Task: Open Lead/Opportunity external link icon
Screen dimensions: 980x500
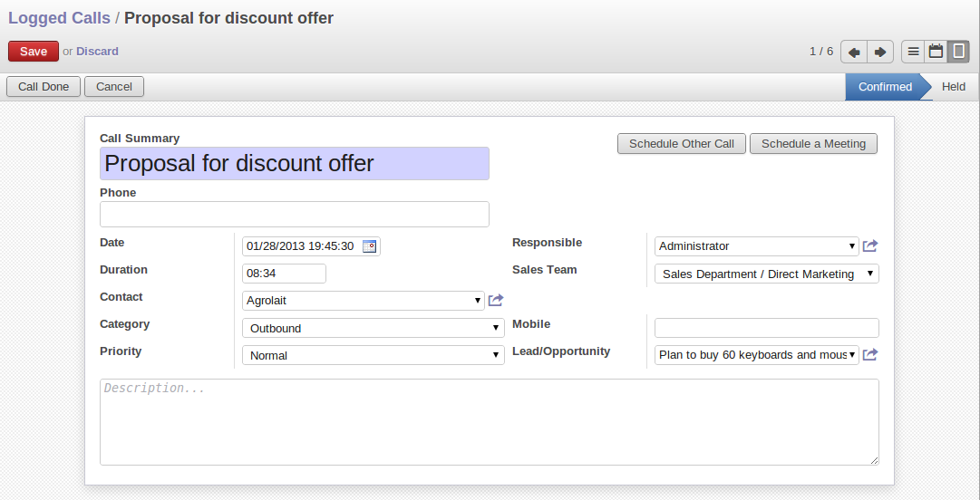Action: click(870, 354)
